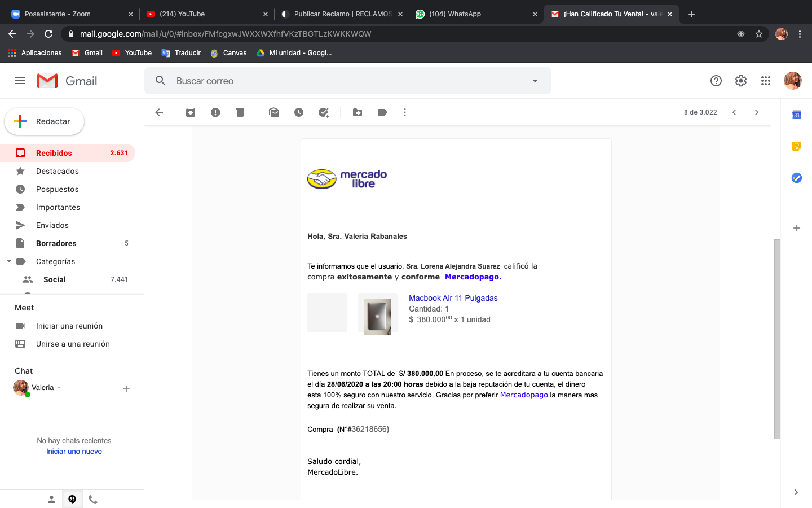
Task: Move email to another folder
Action: pyautogui.click(x=358, y=112)
